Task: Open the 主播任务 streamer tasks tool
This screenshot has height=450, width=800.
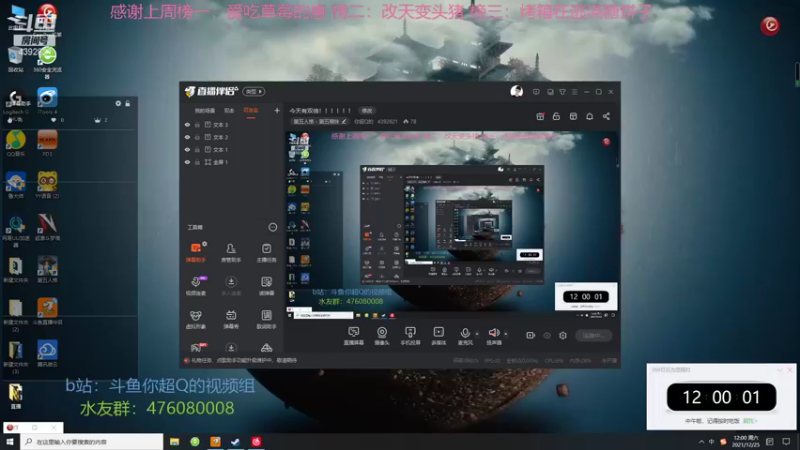Action: click(266, 252)
